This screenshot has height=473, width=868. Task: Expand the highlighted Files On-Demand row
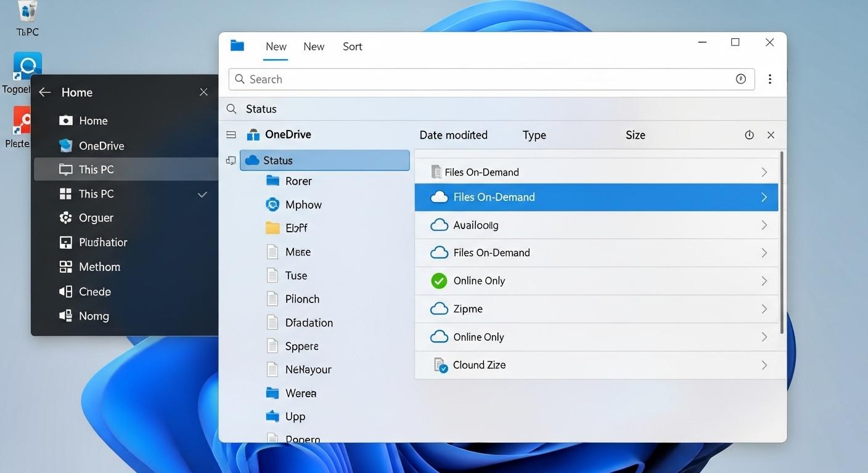pyautogui.click(x=764, y=197)
